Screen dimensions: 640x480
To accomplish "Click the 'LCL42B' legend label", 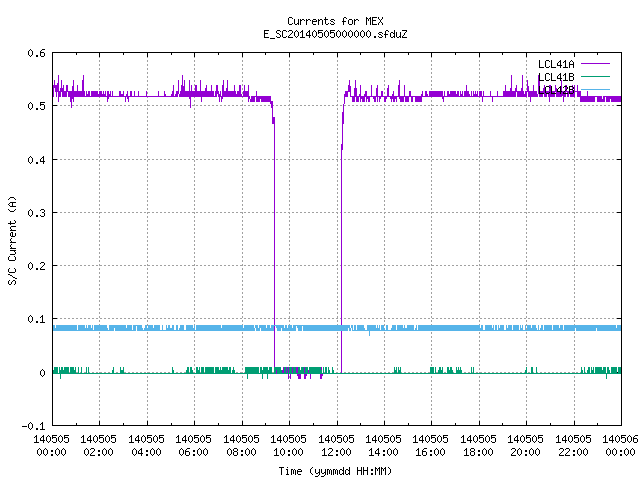I will point(556,90).
